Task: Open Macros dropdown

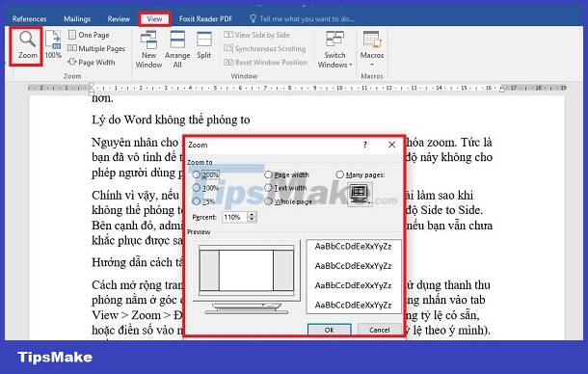Action: tap(372, 49)
